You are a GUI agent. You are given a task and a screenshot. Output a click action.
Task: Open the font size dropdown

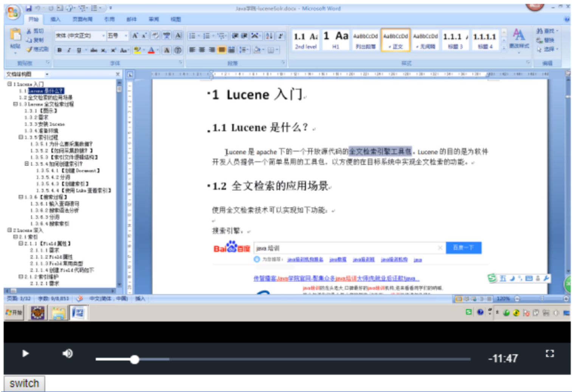(126, 36)
